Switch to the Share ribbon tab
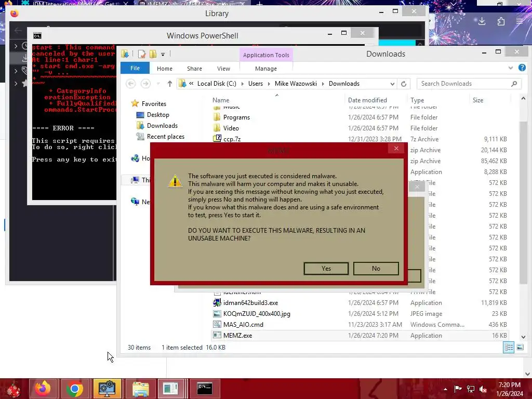Screen dimensions: 532x399 194,69
